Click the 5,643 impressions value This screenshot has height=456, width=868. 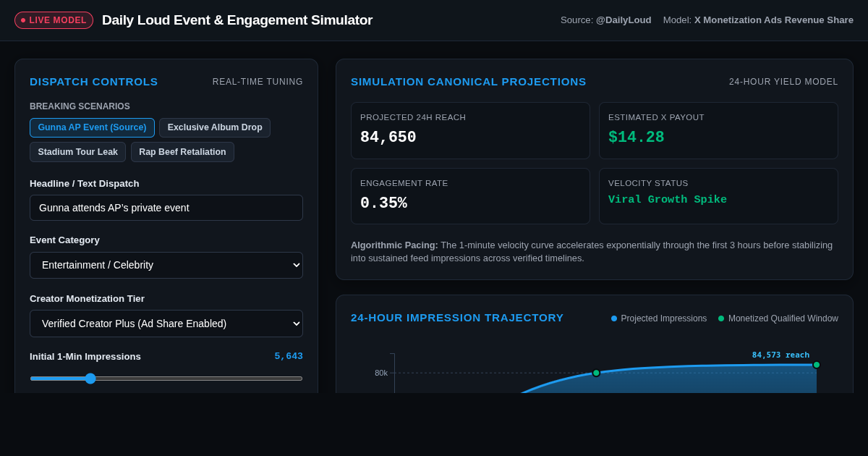tap(289, 356)
